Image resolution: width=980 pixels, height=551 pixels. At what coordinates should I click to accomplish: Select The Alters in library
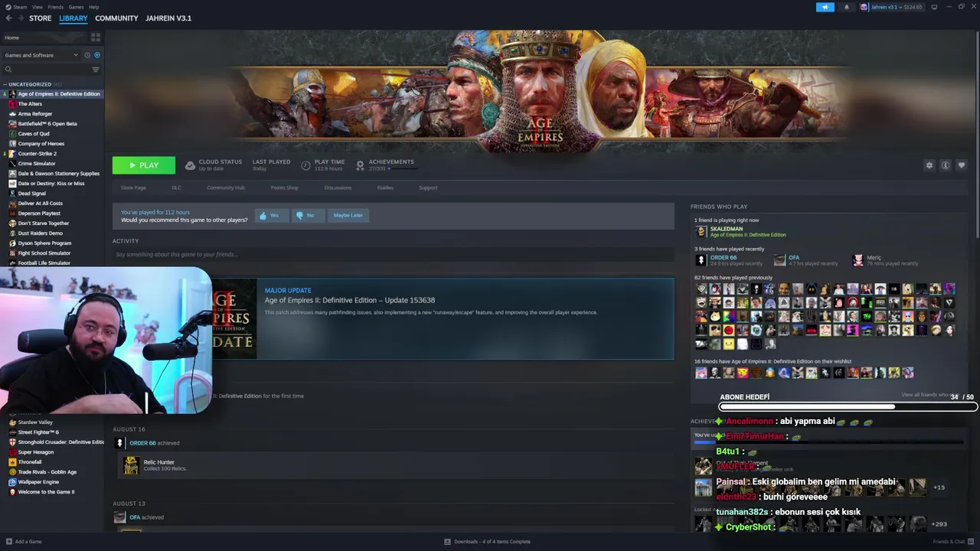pyautogui.click(x=30, y=104)
